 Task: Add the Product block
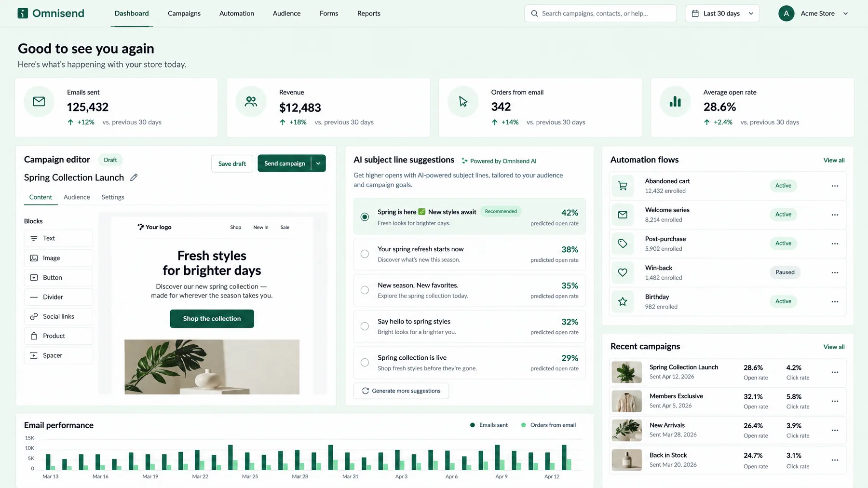pos(58,336)
